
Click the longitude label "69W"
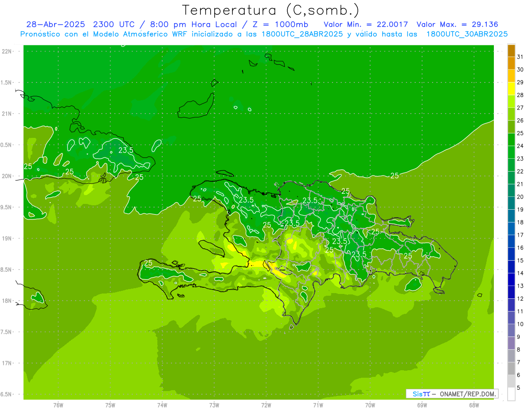pos(422,405)
